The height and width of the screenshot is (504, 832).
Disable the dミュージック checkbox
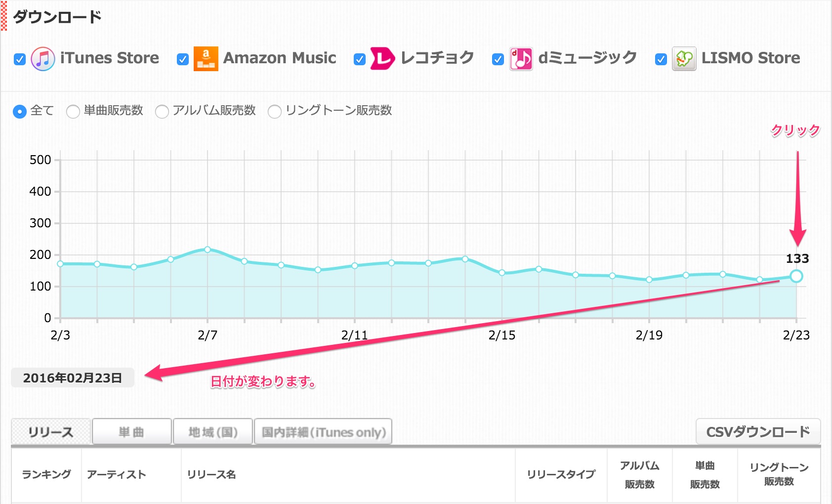tap(498, 60)
